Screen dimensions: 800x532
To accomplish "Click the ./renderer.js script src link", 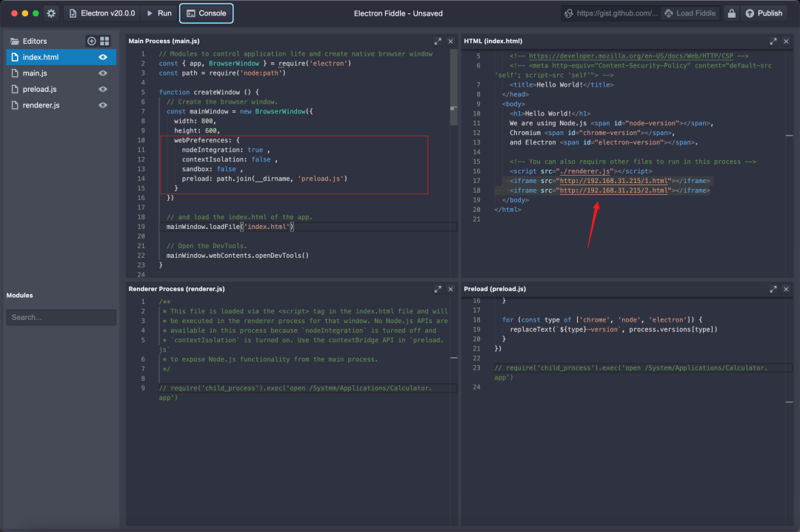I will pyautogui.click(x=584, y=171).
